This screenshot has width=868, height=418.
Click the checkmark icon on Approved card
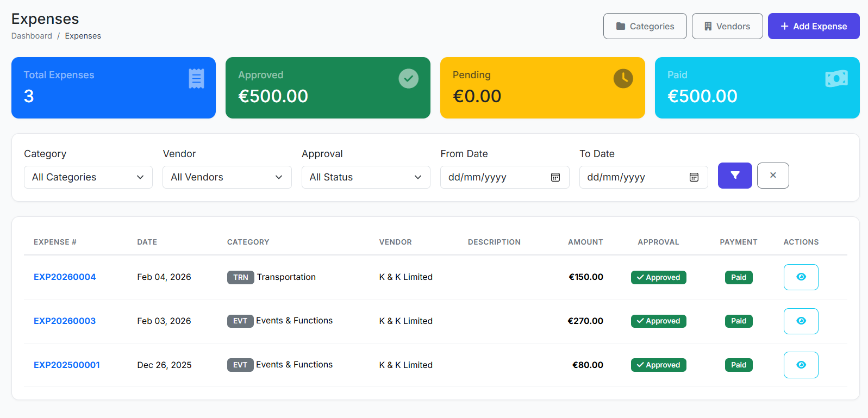click(408, 79)
